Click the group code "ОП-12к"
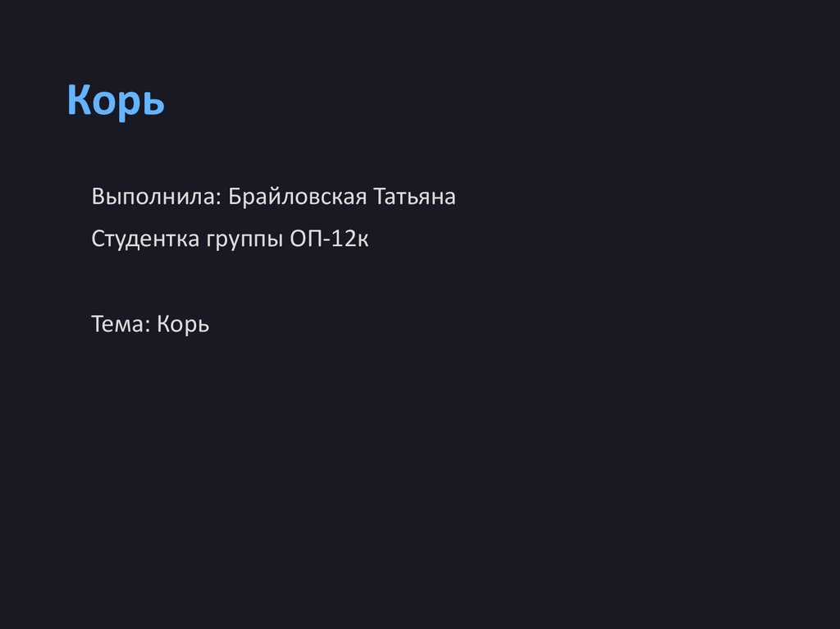The image size is (840, 629). click(x=329, y=239)
